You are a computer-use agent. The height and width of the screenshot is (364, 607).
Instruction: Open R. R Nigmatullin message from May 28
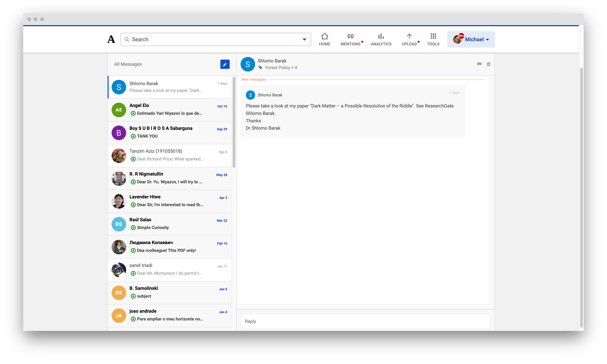(170, 178)
